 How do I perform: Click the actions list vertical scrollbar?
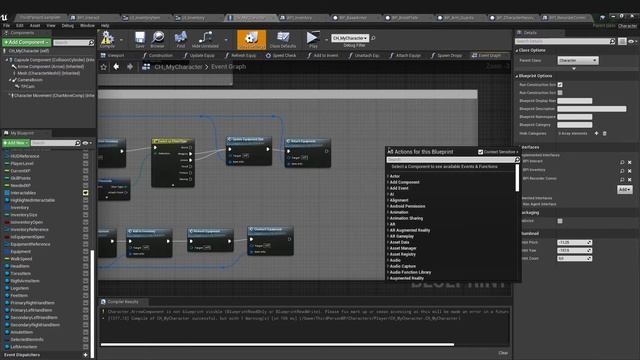517,178
